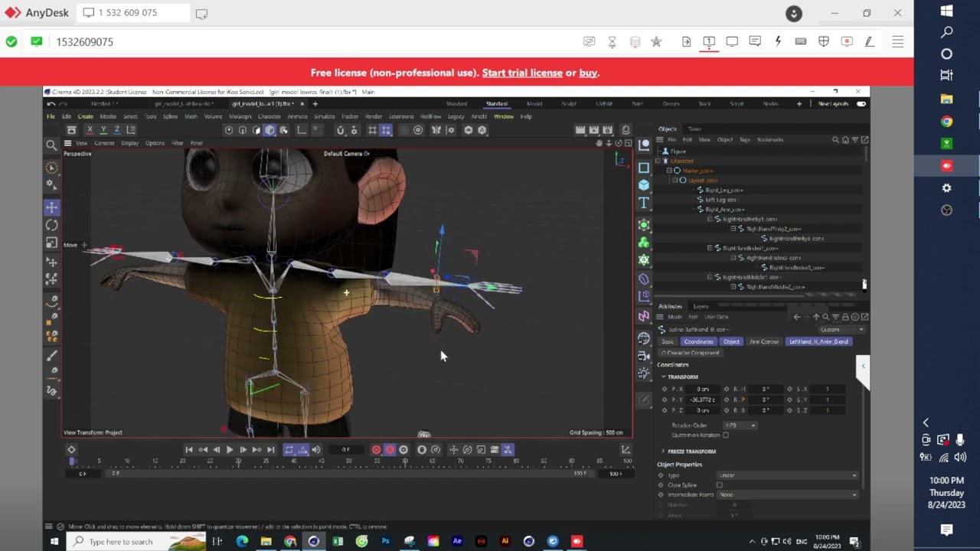
Task: Select the Rotate tool in the left toolbar
Action: tap(52, 225)
